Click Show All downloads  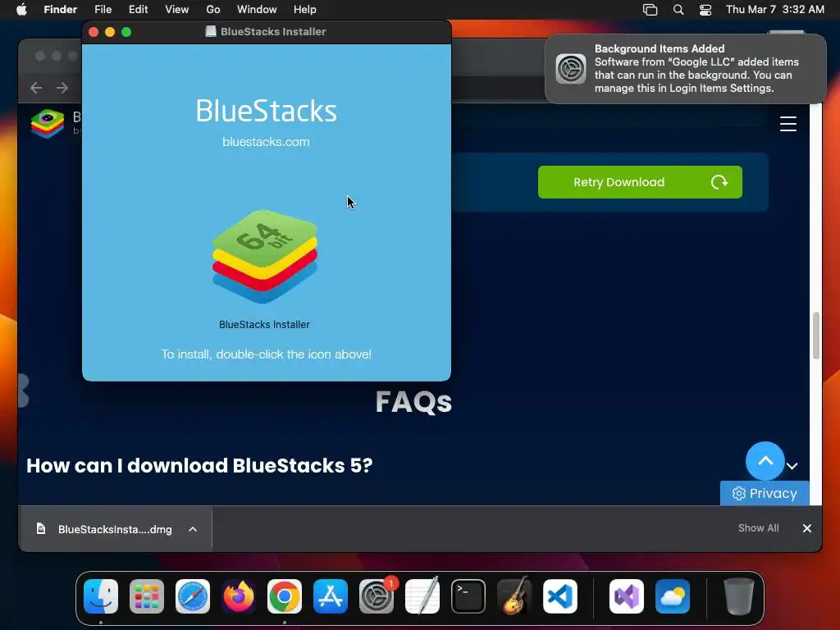pyautogui.click(x=758, y=528)
